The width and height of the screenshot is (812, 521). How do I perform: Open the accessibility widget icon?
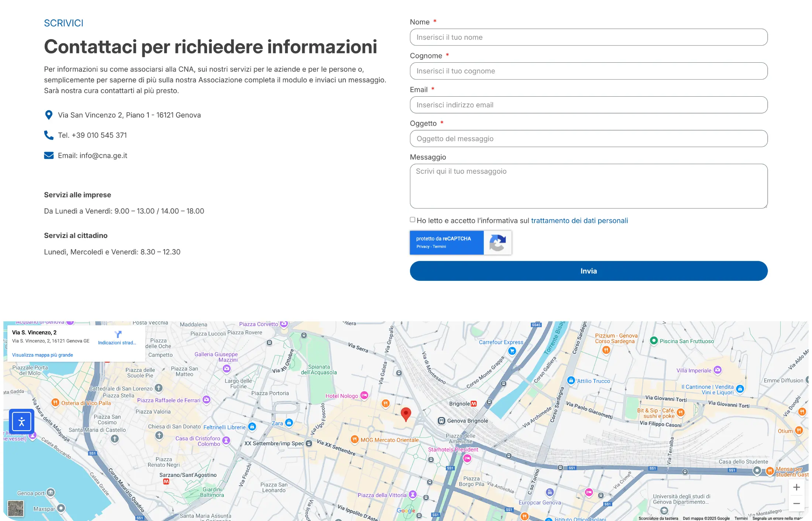[x=21, y=421]
